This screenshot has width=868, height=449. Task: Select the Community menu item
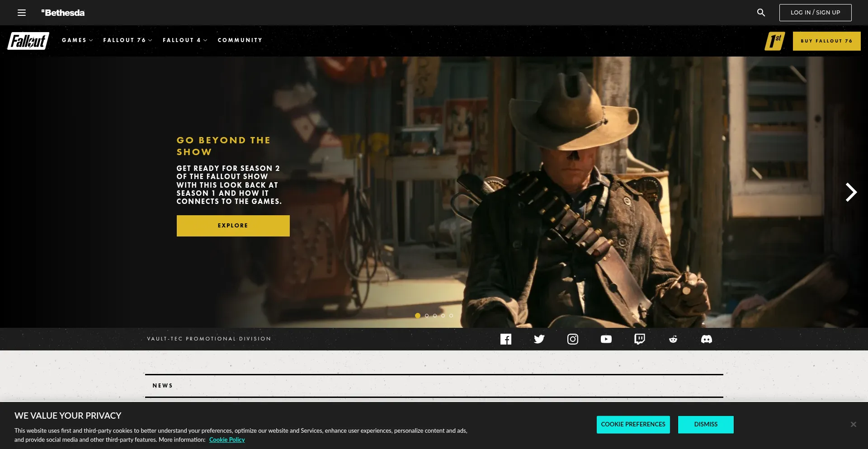pos(240,40)
